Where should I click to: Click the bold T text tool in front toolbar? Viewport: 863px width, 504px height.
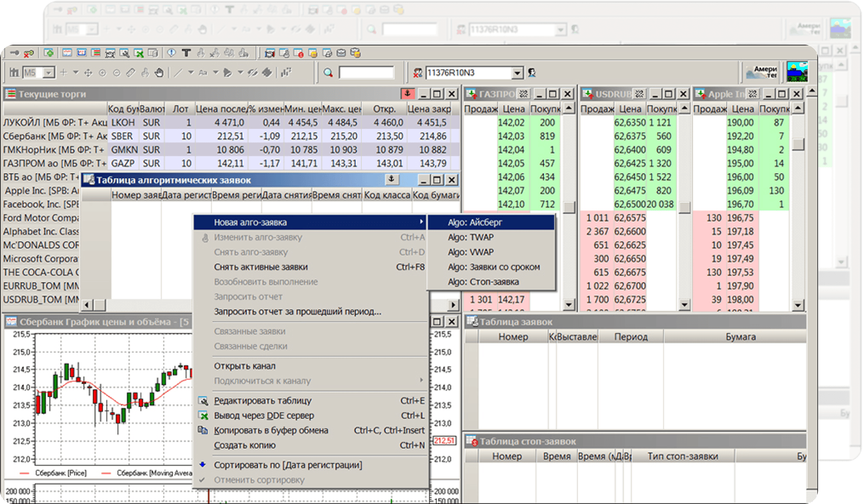point(186,53)
